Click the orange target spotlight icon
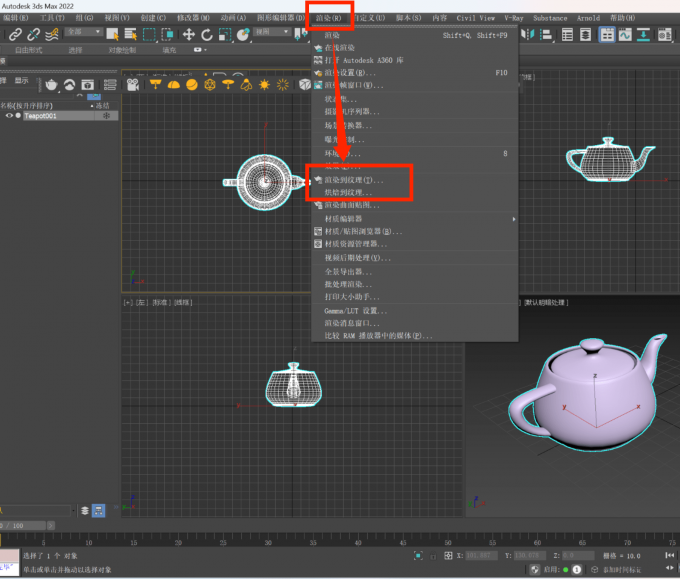680x579 pixels. 155,84
